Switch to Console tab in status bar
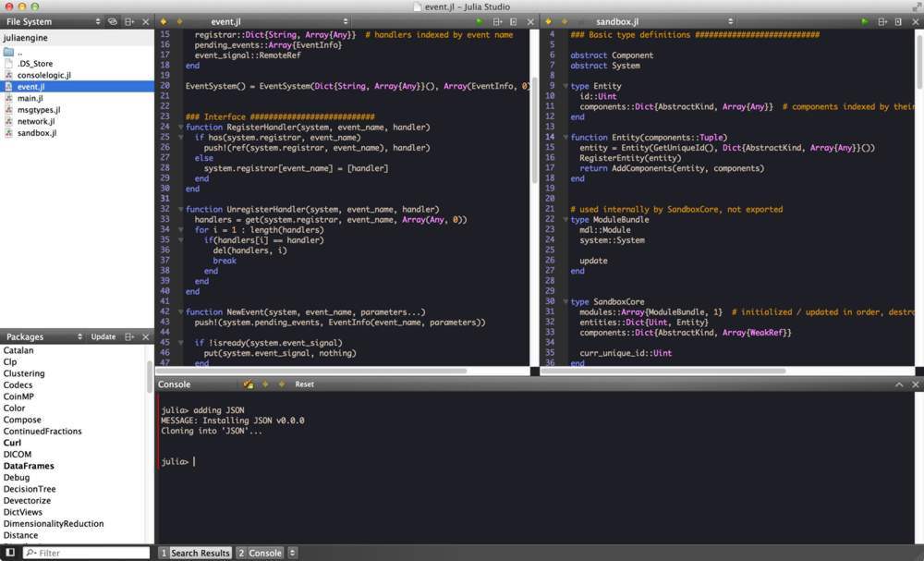The image size is (924, 561). pos(260,553)
